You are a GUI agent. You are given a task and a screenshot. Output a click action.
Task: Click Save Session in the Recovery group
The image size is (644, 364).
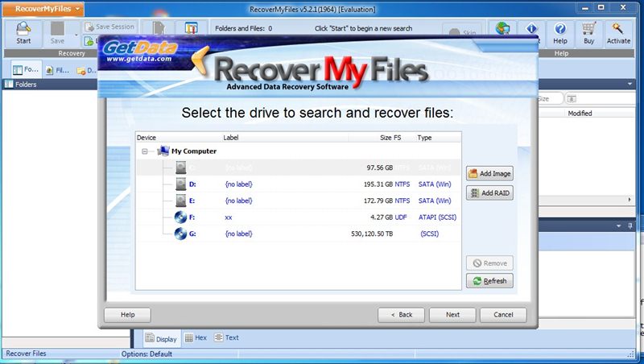(x=109, y=27)
